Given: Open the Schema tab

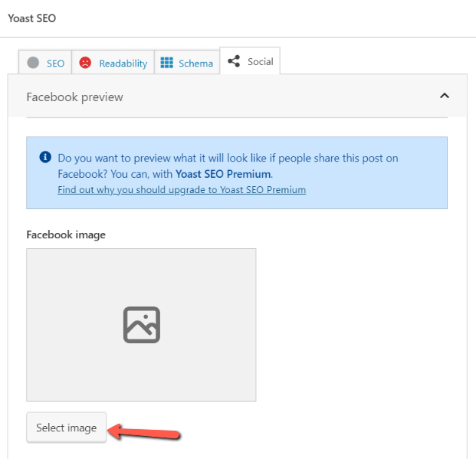Looking at the screenshot, I should pyautogui.click(x=187, y=62).
